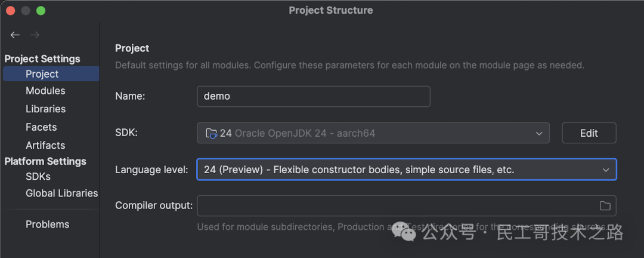This screenshot has height=258, width=644.
Task: Click the forward arrow icon
Action: 35,35
